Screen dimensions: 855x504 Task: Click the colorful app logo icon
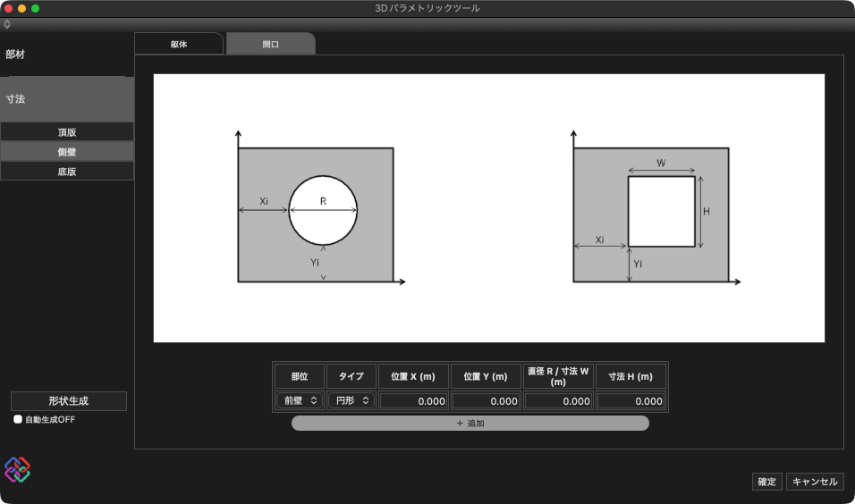point(17,469)
